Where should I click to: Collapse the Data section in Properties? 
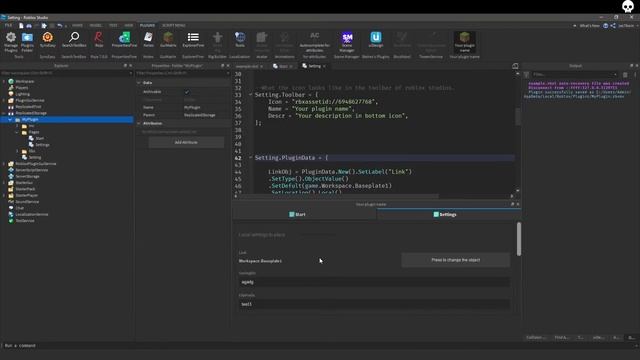[139, 82]
